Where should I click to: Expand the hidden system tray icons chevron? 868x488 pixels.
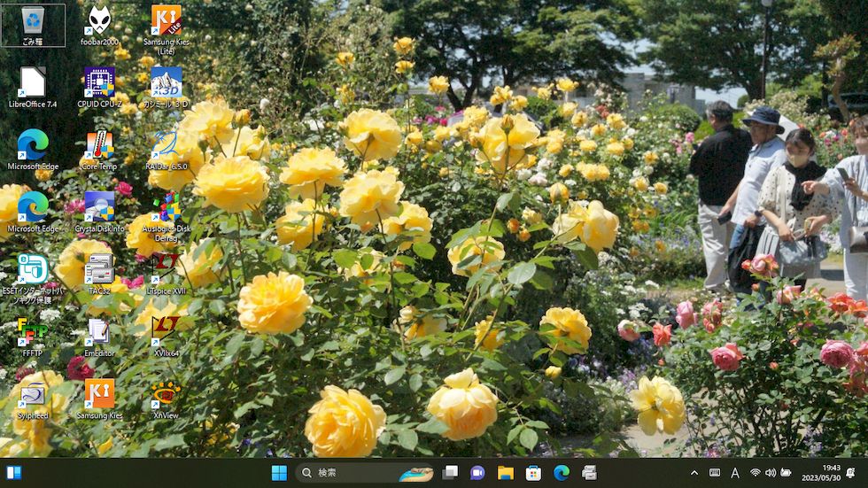694,473
